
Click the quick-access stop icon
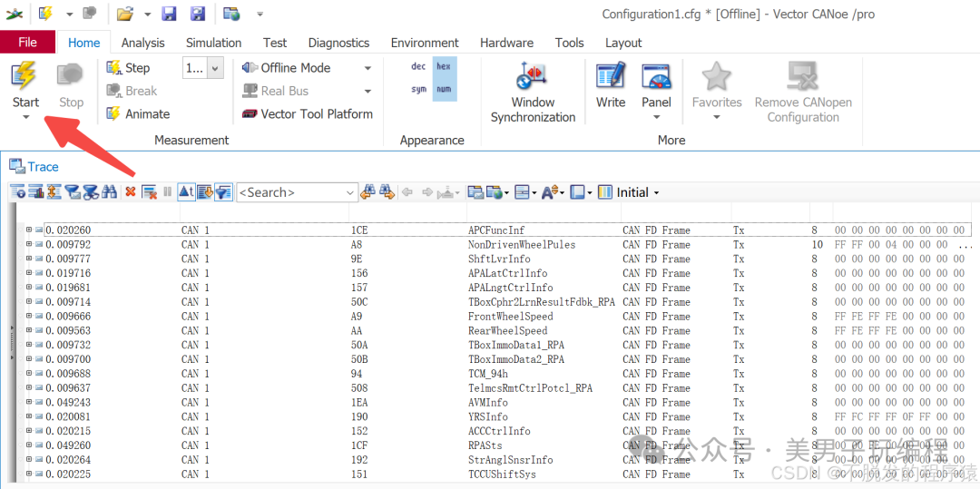tap(90, 13)
